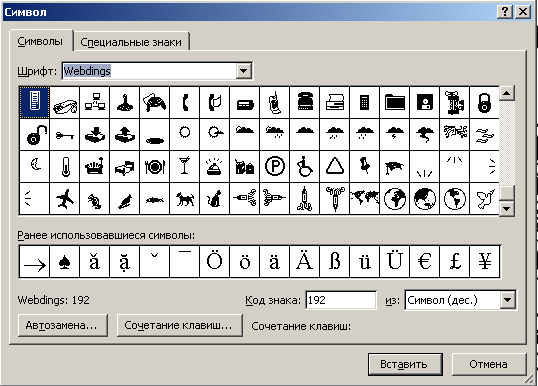The image size is (538, 386).
Task: Open the Шрифт font dropdown
Action: (244, 71)
